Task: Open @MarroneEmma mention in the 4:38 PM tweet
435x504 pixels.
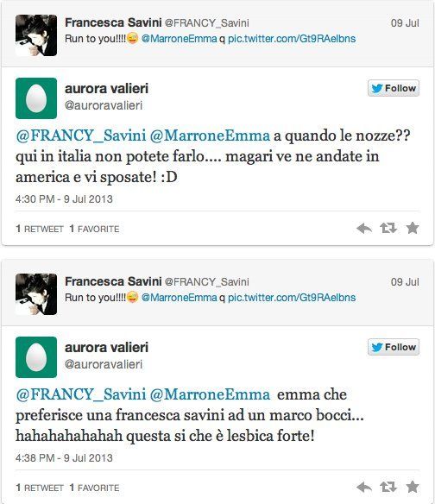Action: tap(210, 394)
